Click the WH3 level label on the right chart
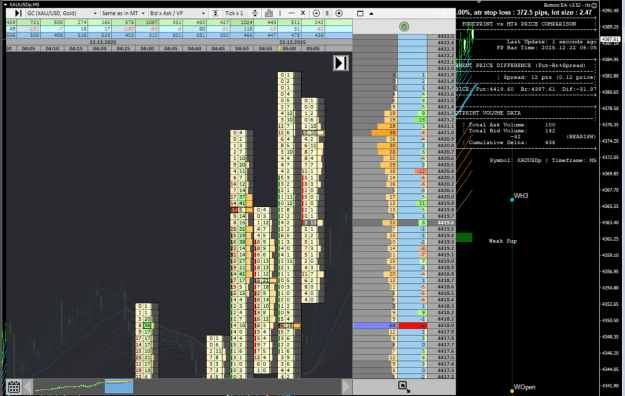 pos(521,196)
